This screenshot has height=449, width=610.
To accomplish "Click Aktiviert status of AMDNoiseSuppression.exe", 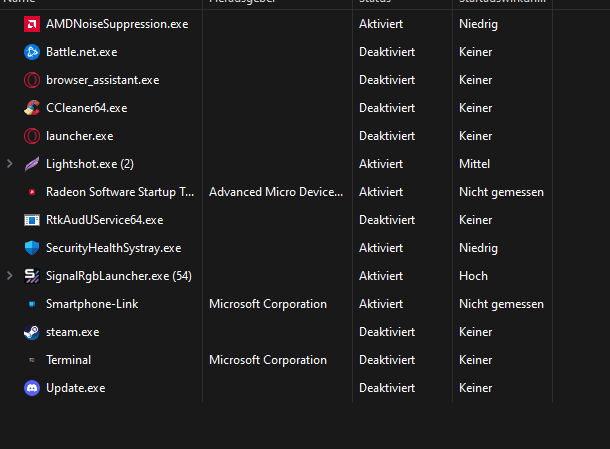I will point(381,24).
